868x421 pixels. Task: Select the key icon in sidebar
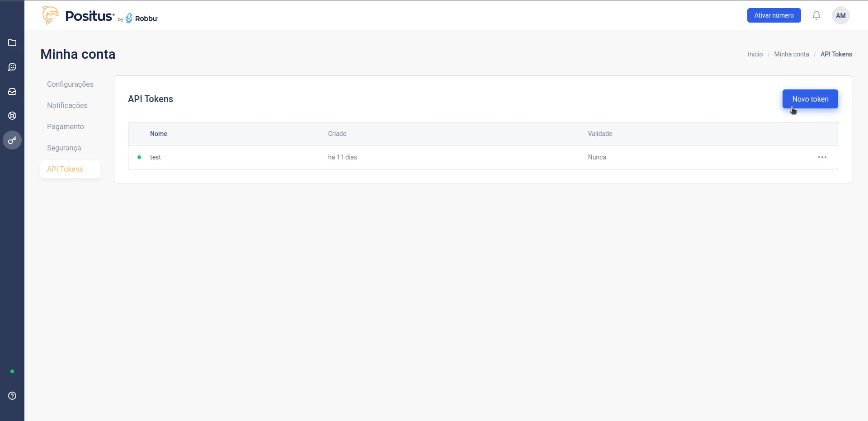(12, 140)
